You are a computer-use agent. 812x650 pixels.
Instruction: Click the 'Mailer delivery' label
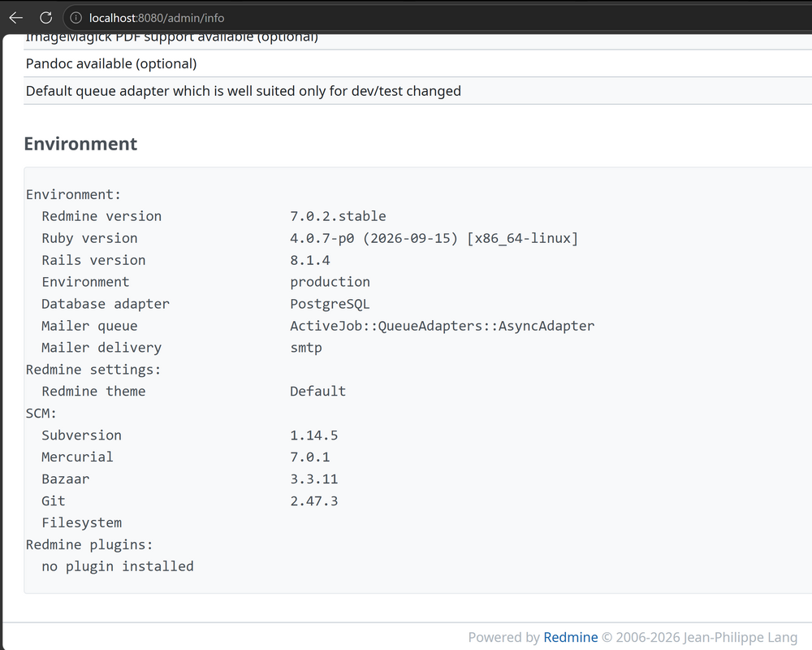101,347
